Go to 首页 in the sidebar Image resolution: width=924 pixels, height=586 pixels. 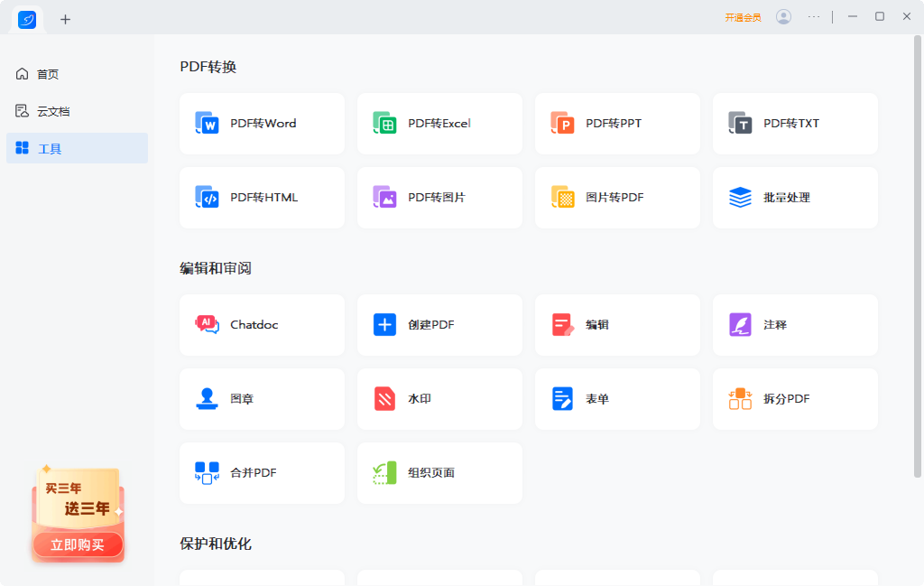78,74
